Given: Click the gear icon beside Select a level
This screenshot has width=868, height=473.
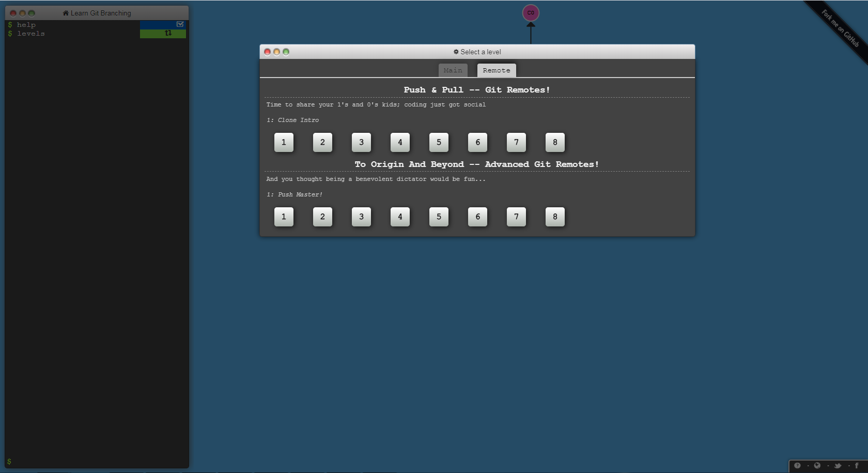Looking at the screenshot, I should pos(456,52).
